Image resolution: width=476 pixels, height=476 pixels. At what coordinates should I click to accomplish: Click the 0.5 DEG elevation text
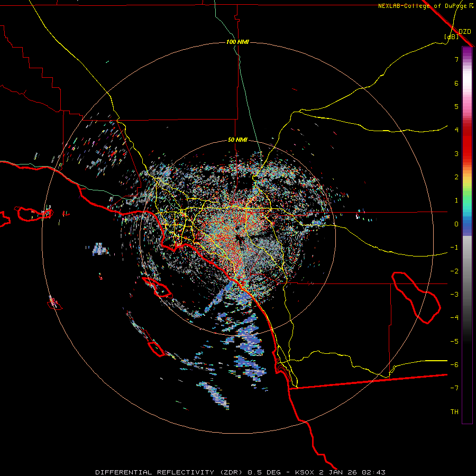tap(264, 472)
